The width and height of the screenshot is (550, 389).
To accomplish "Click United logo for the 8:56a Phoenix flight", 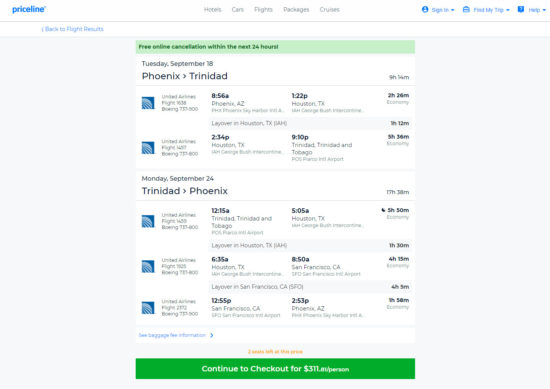I will click(x=148, y=103).
